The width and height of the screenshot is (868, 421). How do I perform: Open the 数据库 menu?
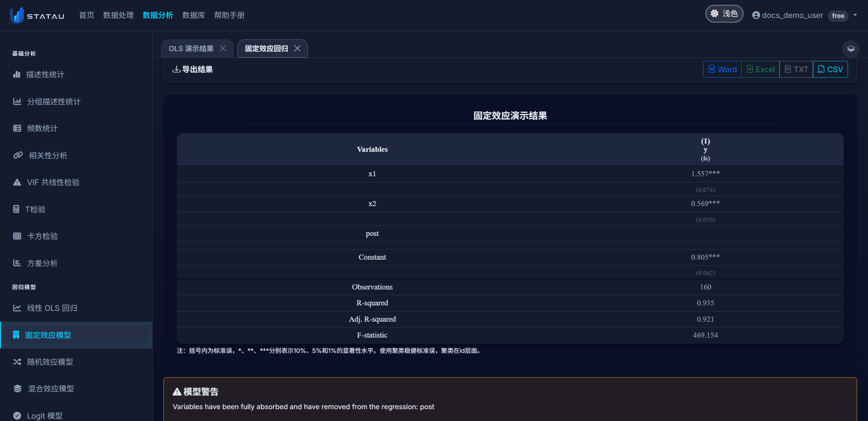(x=194, y=15)
